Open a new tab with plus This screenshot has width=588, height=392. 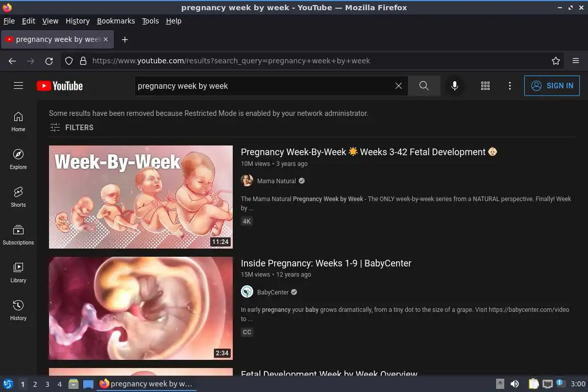pyautogui.click(x=125, y=39)
